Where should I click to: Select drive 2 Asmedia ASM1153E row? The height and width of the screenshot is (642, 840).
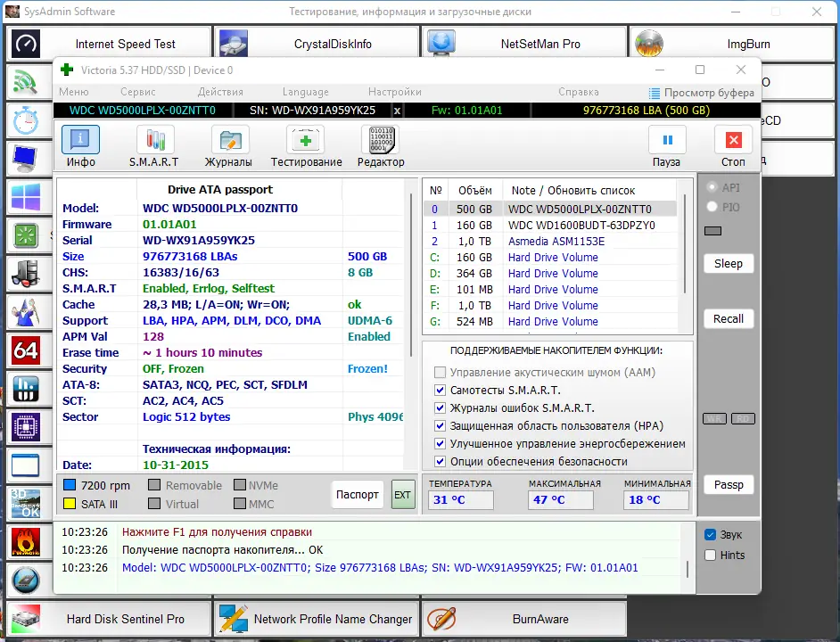click(x=549, y=241)
